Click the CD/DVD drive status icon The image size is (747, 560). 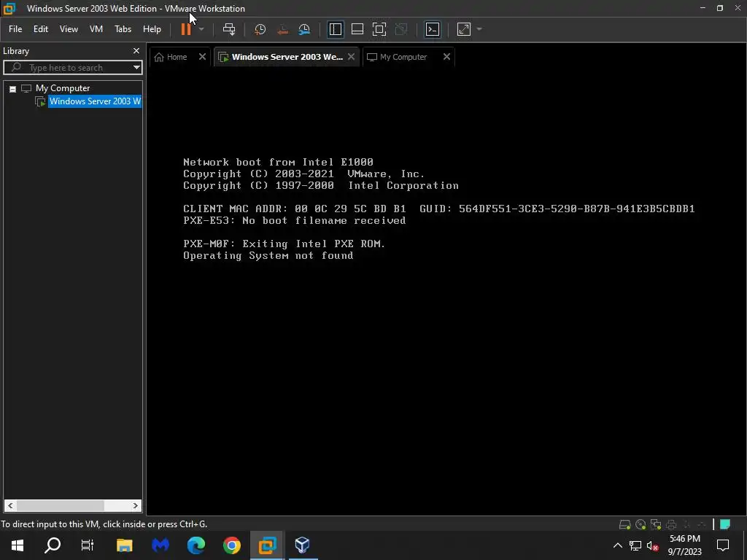pyautogui.click(x=640, y=525)
